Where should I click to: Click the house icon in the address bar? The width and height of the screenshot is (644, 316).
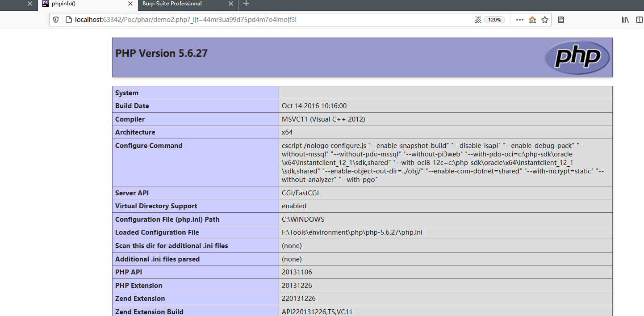tap(532, 20)
